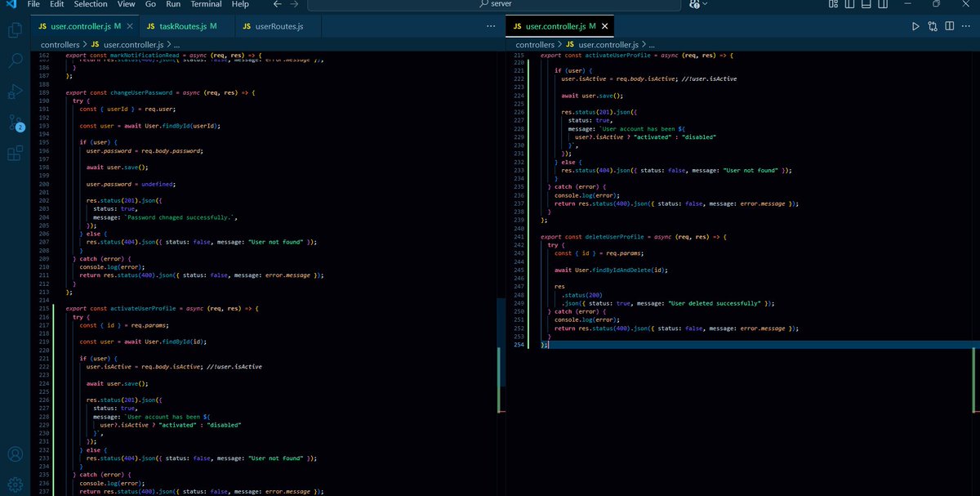Viewport: 980px width, 496px height.
Task: Open the Edit menu
Action: (x=57, y=4)
